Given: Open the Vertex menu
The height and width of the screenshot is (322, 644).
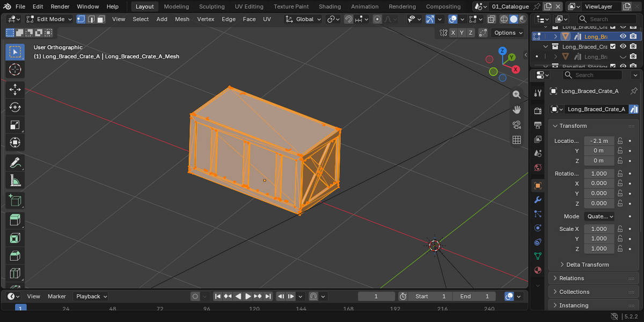Looking at the screenshot, I should [206, 19].
